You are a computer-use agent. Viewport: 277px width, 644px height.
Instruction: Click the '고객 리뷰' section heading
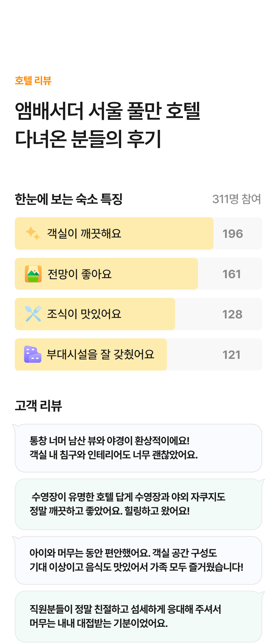pyautogui.click(x=38, y=405)
